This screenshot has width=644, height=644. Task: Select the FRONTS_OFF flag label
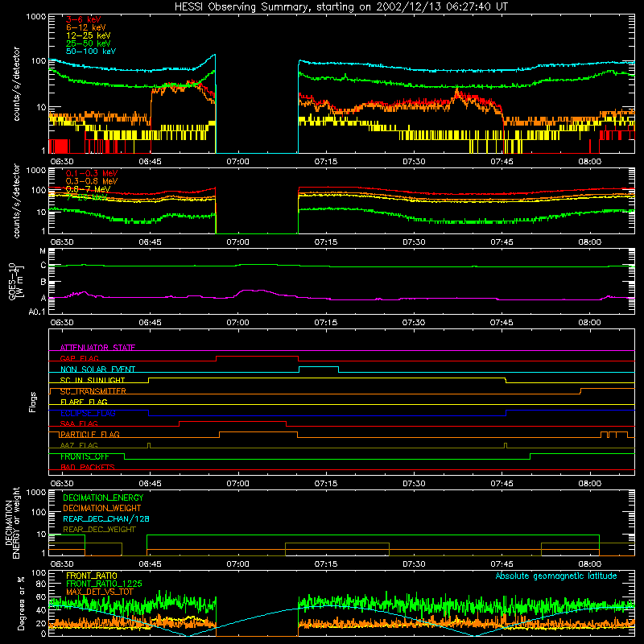85,456
